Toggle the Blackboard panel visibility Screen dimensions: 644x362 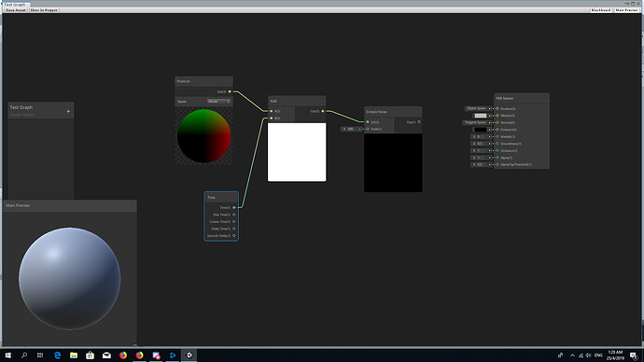(x=601, y=10)
